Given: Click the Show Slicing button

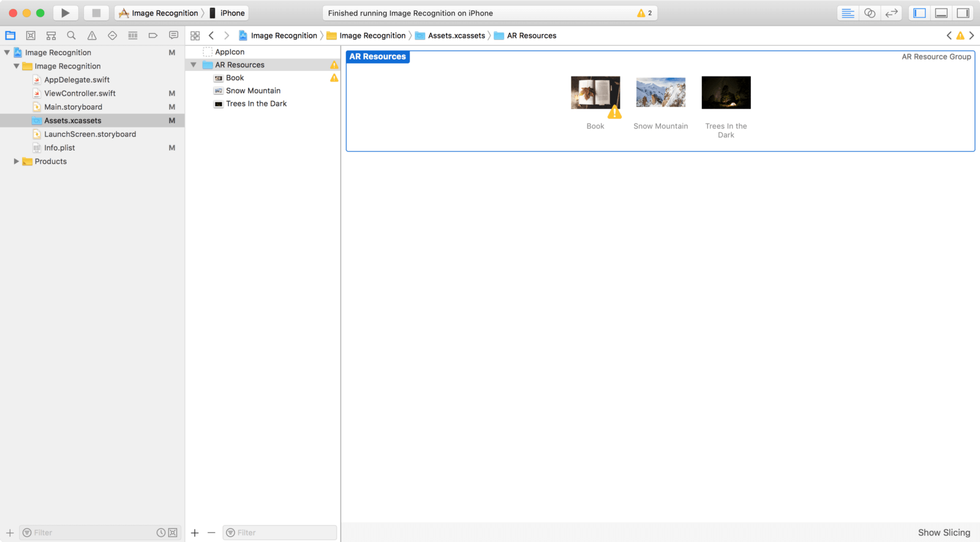Looking at the screenshot, I should pyautogui.click(x=943, y=532).
